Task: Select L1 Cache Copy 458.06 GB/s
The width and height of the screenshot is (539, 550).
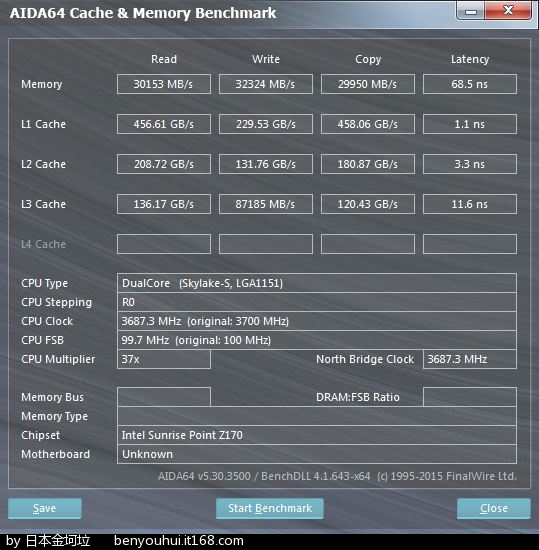Action: pos(368,124)
